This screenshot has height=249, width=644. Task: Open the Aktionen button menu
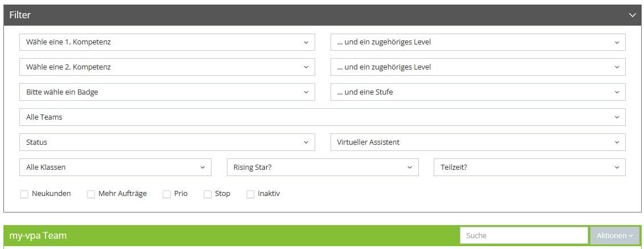click(x=615, y=236)
